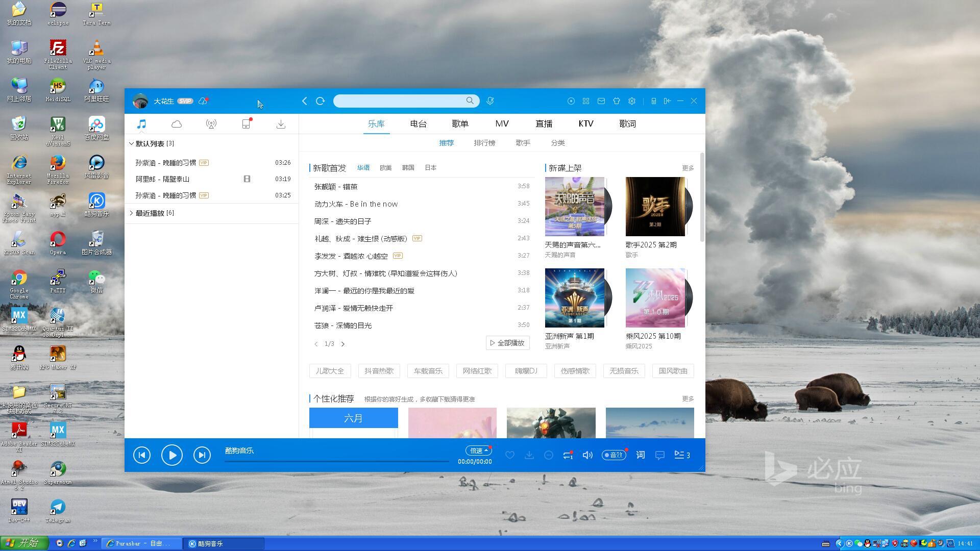
Task: Switch to the 电台 tab
Action: click(x=418, y=124)
